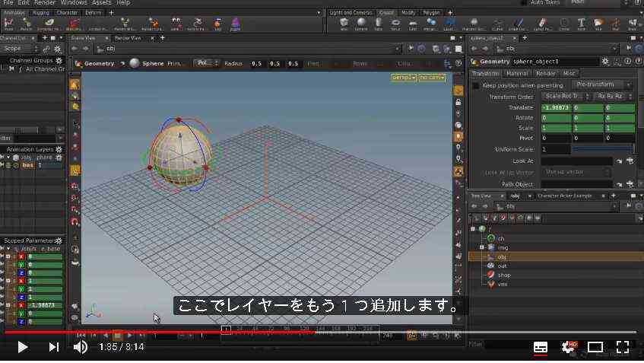The width and height of the screenshot is (644, 363).
Task: Switch to the Render View tab
Action: point(128,38)
